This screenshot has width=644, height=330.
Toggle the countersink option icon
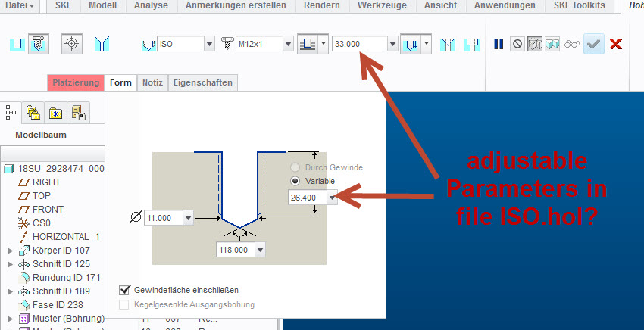[447, 45]
